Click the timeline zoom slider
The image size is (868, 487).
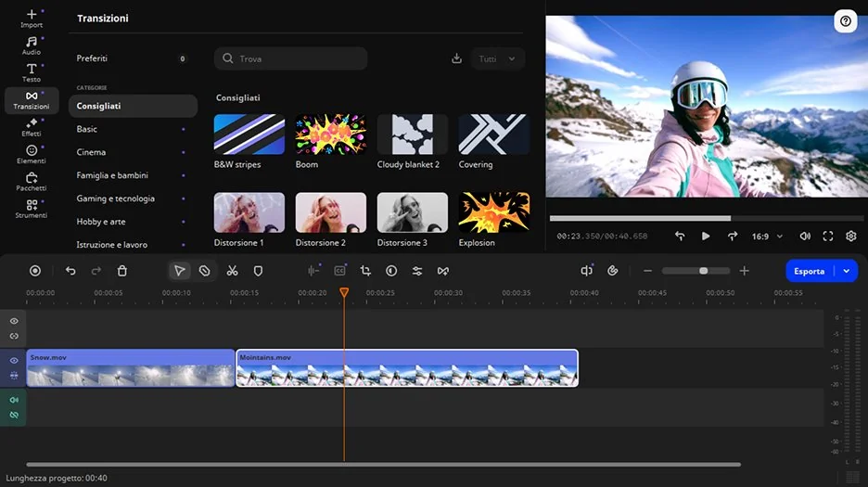pos(696,271)
